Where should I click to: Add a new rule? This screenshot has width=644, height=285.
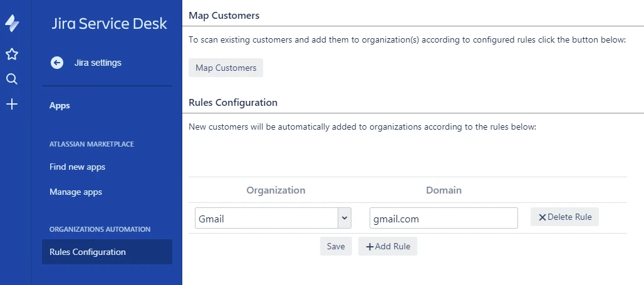point(388,246)
